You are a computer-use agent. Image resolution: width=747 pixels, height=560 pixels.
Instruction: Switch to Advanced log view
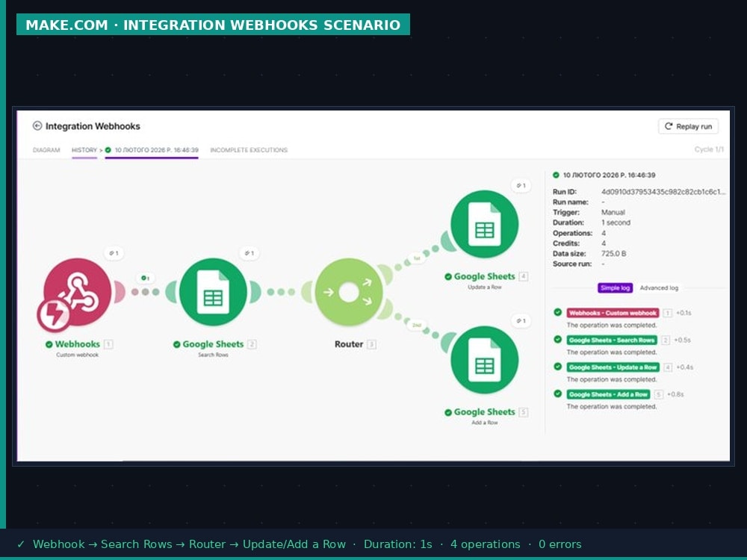pyautogui.click(x=659, y=288)
